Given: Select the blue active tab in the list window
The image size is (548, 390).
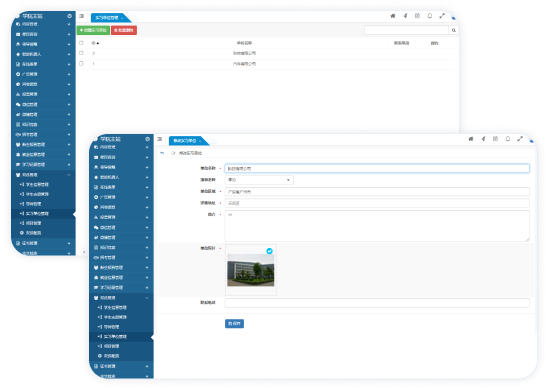Looking at the screenshot, I should (x=109, y=18).
